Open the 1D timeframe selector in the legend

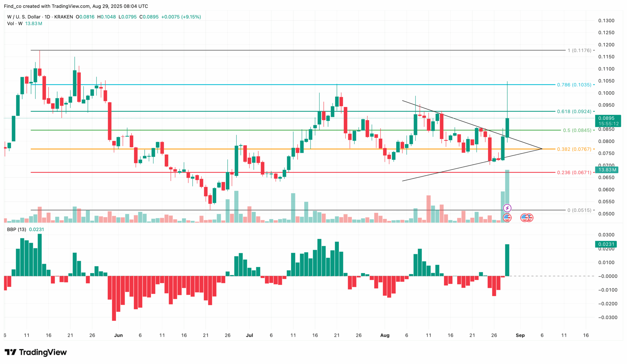coord(48,17)
